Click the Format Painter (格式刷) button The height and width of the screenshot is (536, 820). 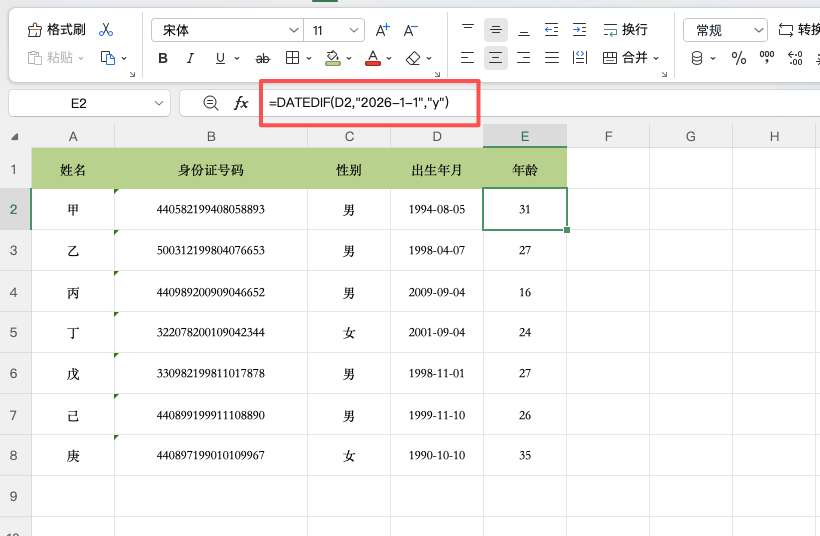56,30
